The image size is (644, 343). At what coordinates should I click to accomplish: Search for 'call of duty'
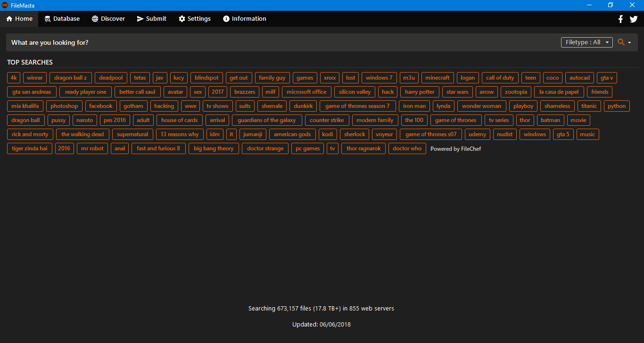click(500, 78)
